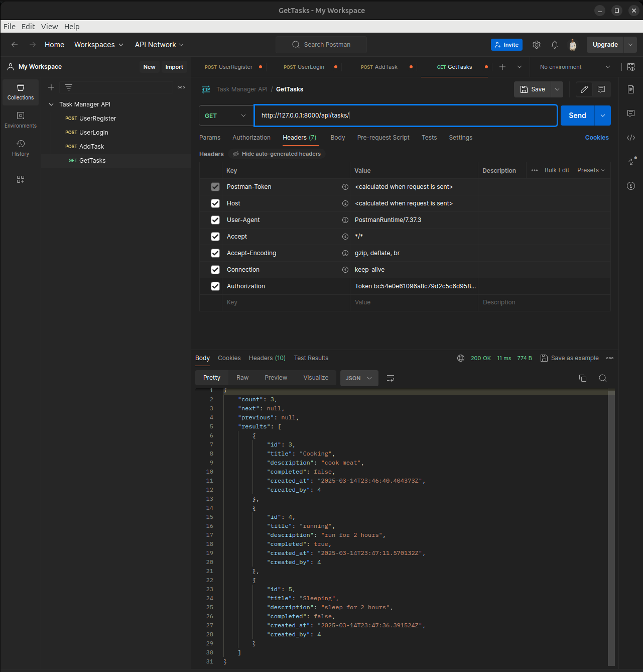Hide auto-generated headers toggle
643x672 pixels.
click(277, 154)
